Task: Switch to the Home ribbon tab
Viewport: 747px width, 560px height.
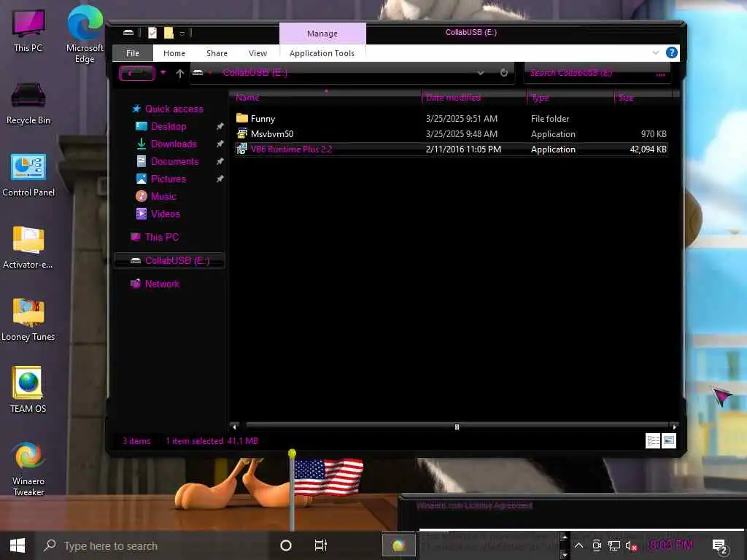Action: coord(174,52)
